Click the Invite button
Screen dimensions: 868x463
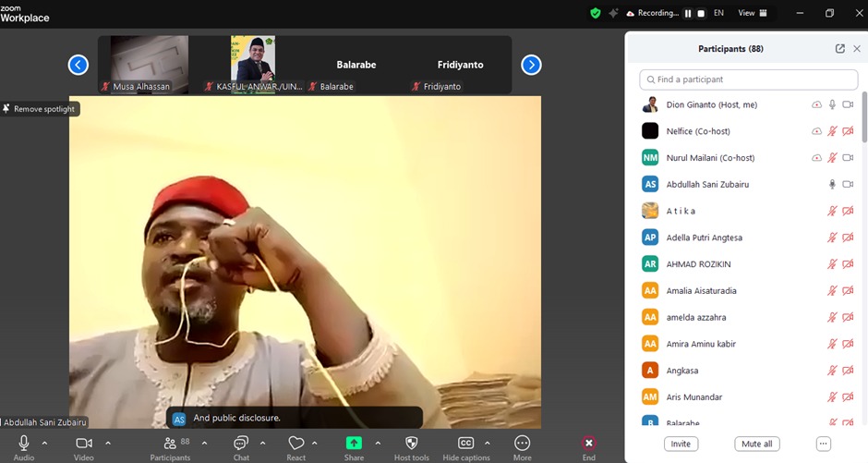pyautogui.click(x=681, y=444)
